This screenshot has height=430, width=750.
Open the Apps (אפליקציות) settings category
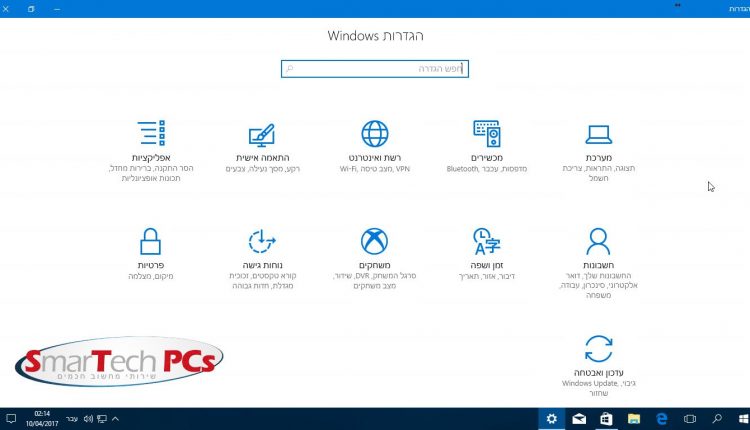point(151,152)
